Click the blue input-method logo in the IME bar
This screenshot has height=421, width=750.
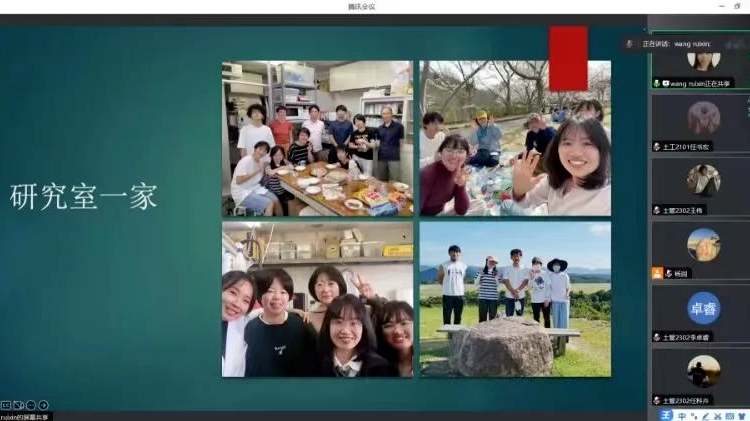(666, 415)
